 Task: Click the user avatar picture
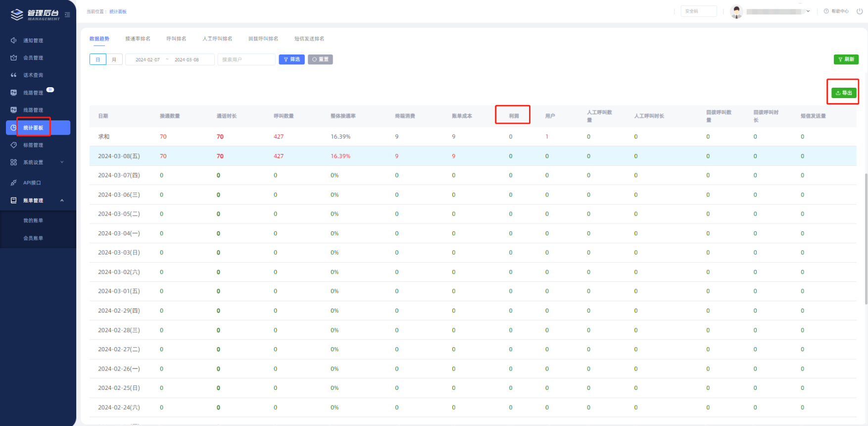pyautogui.click(x=736, y=11)
